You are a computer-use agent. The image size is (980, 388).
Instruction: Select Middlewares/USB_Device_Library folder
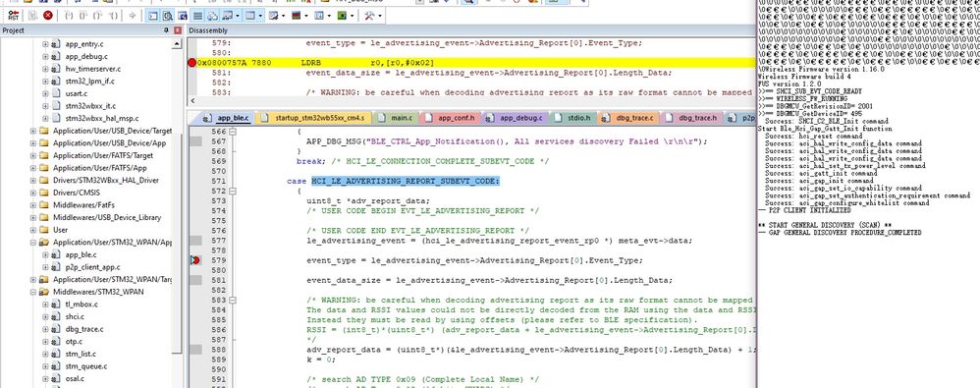tap(107, 217)
